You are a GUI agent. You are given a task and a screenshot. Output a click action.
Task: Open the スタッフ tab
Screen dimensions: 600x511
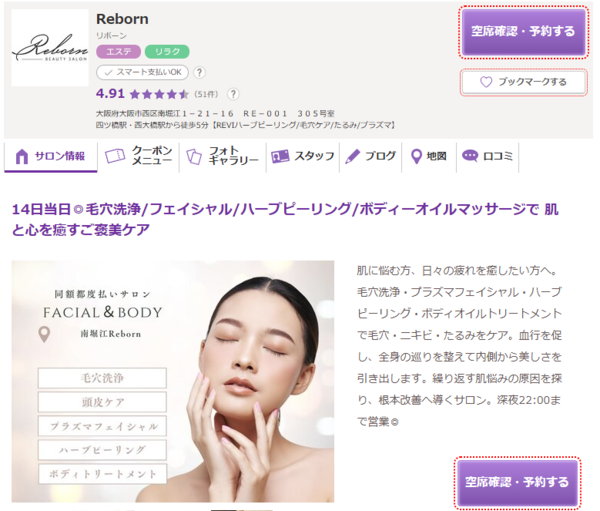click(x=303, y=156)
